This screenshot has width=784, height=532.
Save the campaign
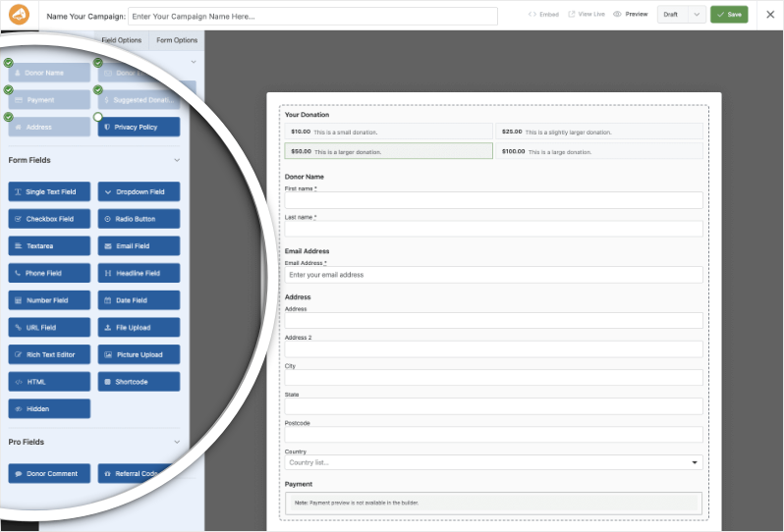(x=729, y=15)
